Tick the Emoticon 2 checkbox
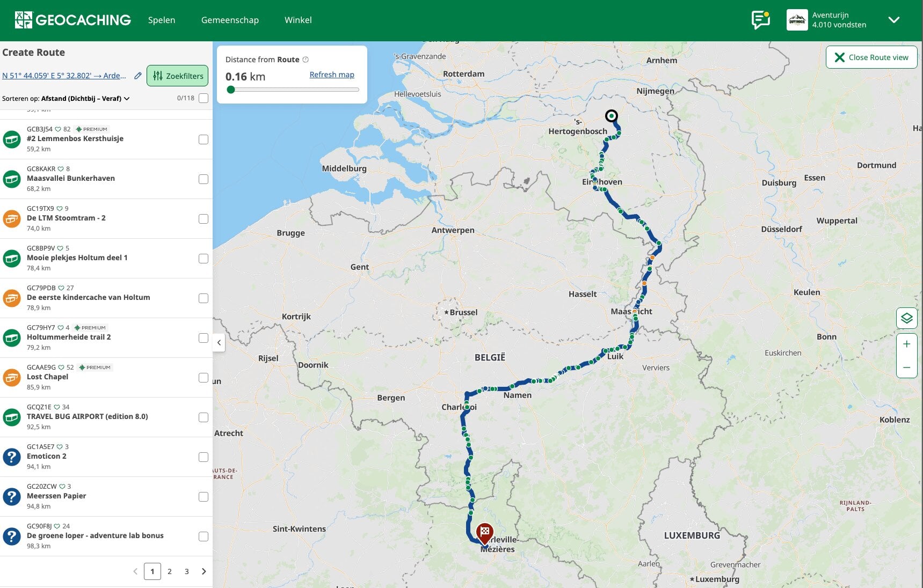The width and height of the screenshot is (923, 588). click(x=204, y=457)
